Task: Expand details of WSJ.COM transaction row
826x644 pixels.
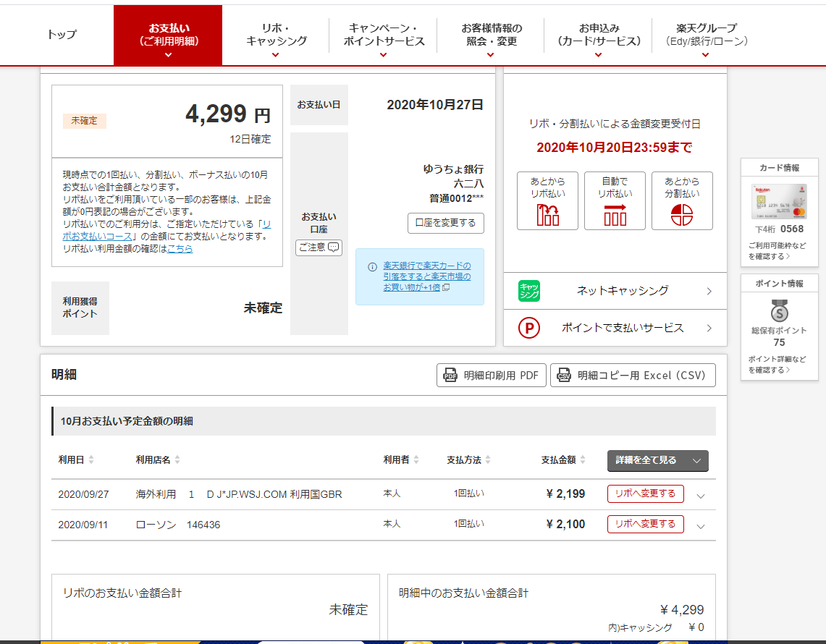Action: 701,496
